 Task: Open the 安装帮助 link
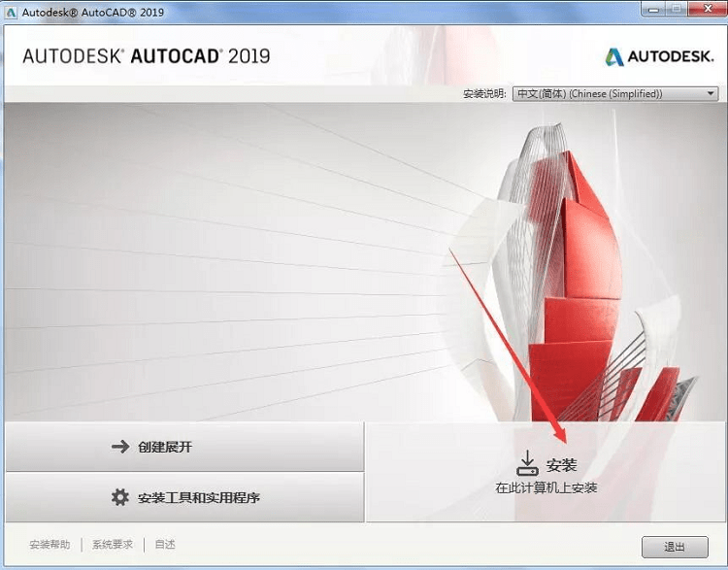click(50, 545)
